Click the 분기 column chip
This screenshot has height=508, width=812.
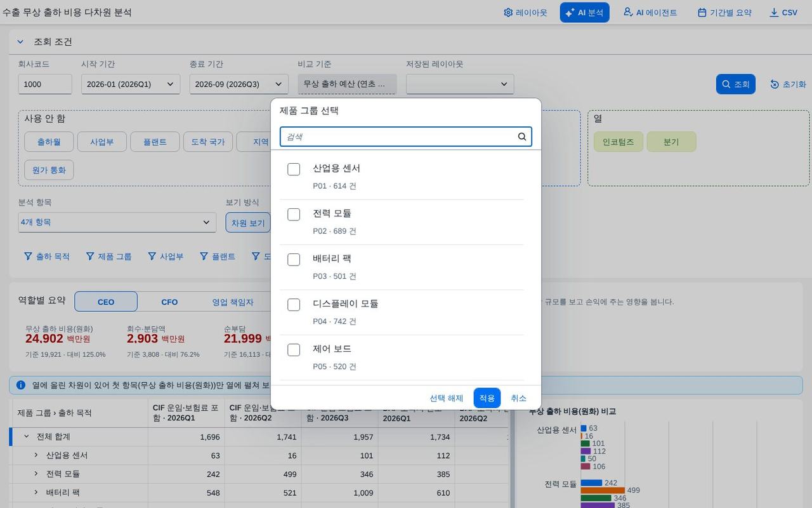(671, 142)
